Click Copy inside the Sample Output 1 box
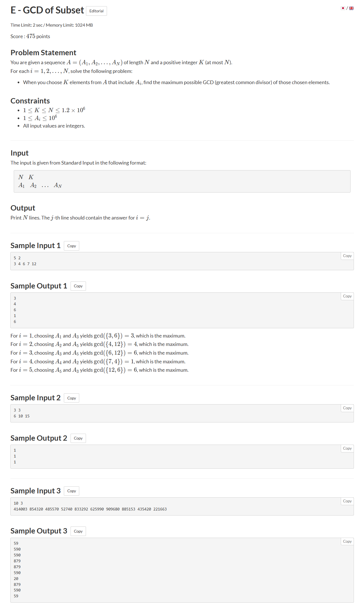364x610 pixels. (347, 296)
